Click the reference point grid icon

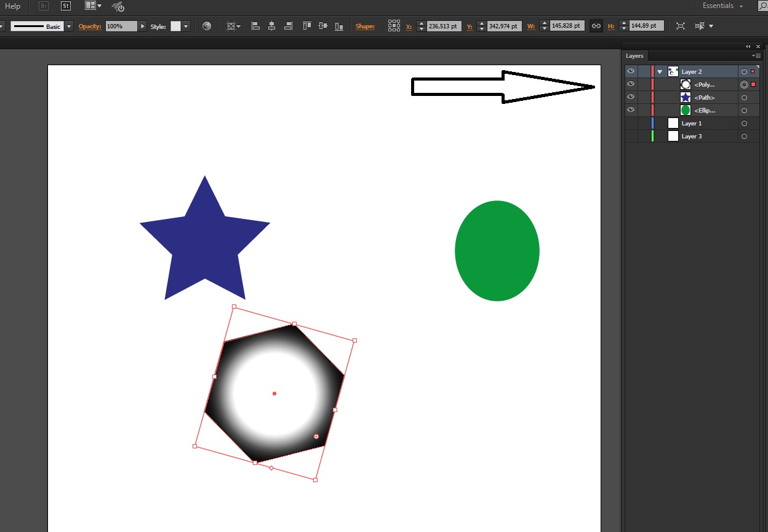click(394, 26)
